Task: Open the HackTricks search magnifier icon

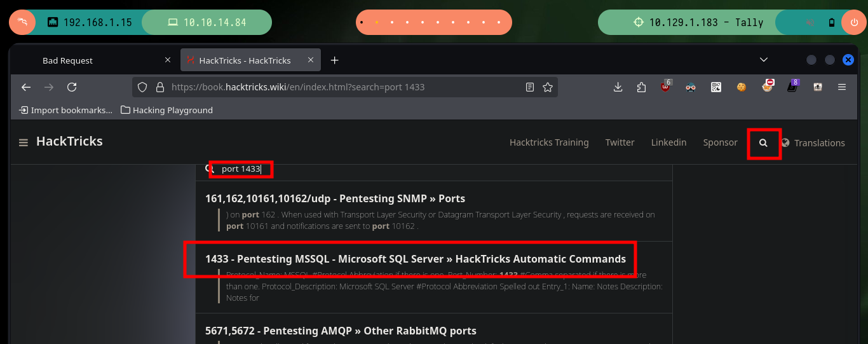Action: [x=763, y=143]
